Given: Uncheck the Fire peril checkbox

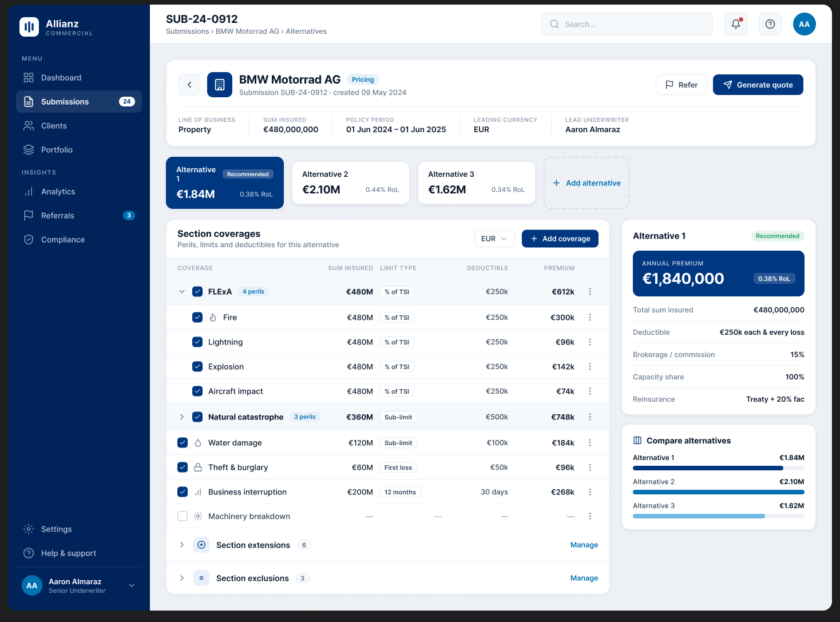Looking at the screenshot, I should click(197, 318).
